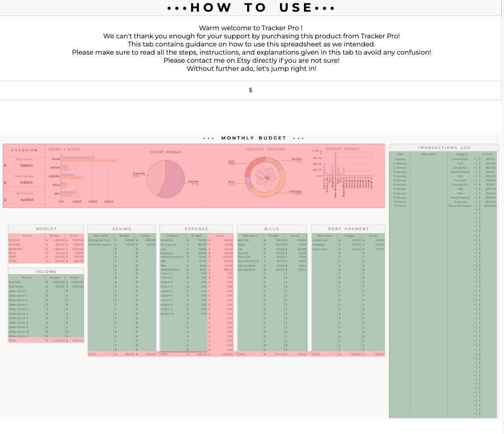Select the 17 March date cell
Image resolution: width=504 pixels, height=434 pixels.
pyautogui.click(x=400, y=206)
